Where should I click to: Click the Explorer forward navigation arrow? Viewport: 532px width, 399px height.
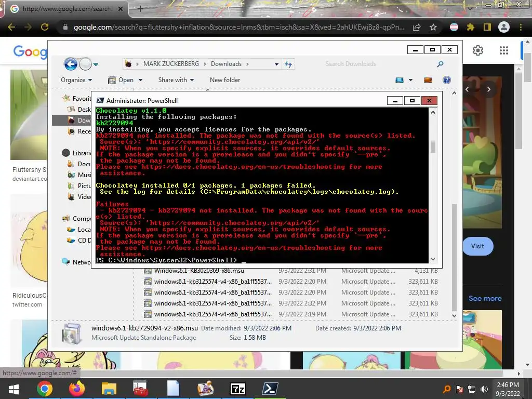(x=86, y=64)
